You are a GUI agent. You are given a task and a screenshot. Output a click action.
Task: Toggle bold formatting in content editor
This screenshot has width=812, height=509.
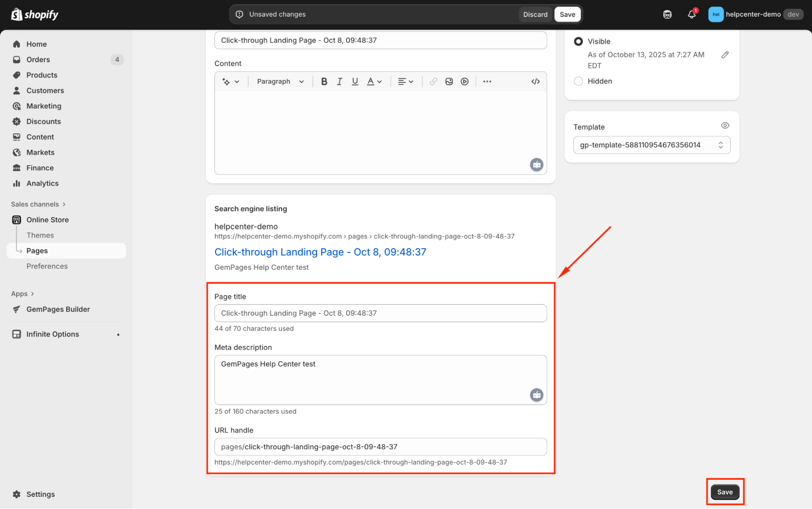pos(324,82)
